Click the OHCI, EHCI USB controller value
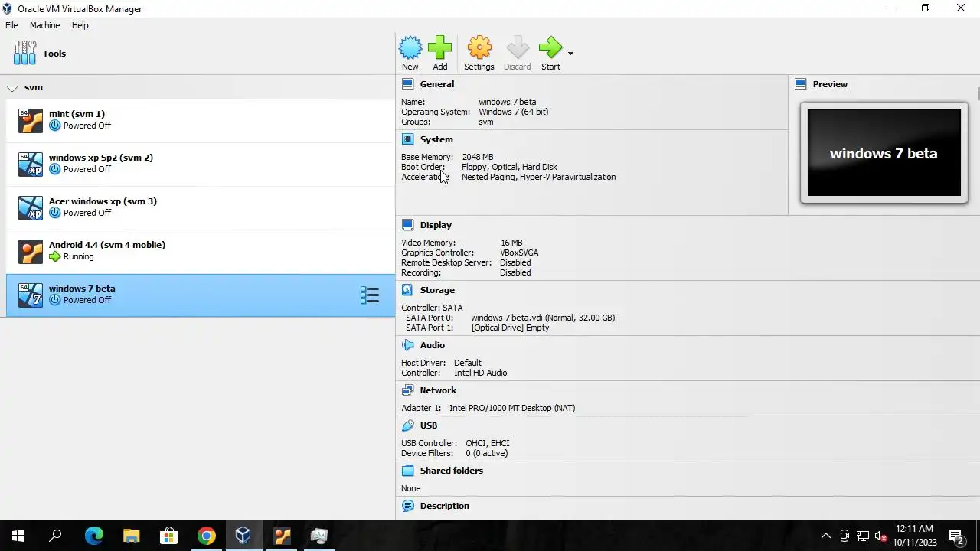 coord(487,443)
